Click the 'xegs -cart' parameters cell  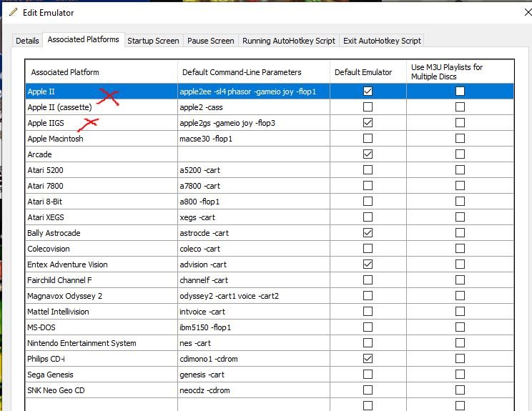[253, 217]
